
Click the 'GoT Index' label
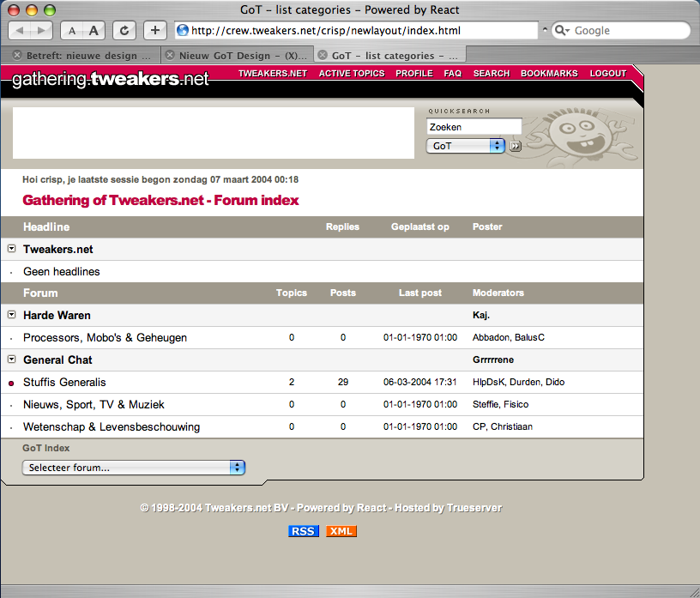pos(46,448)
